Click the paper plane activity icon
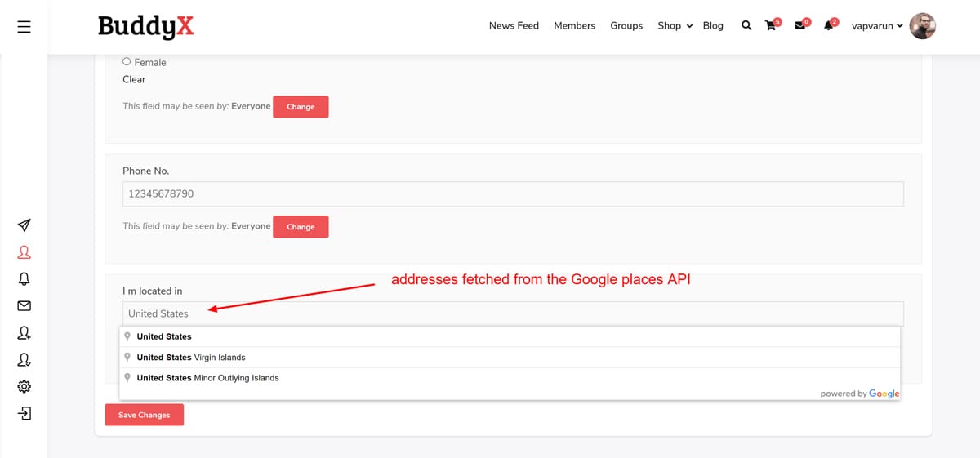 pyautogui.click(x=24, y=225)
